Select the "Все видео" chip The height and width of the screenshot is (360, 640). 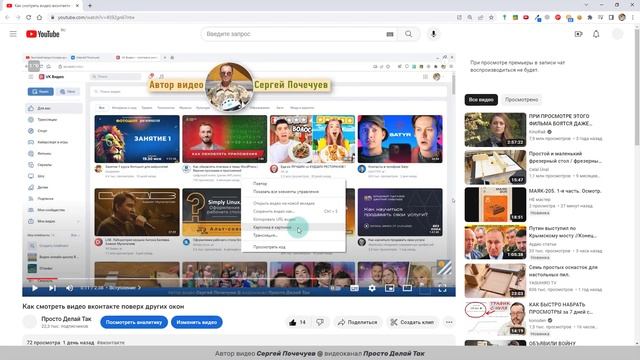pos(481,100)
